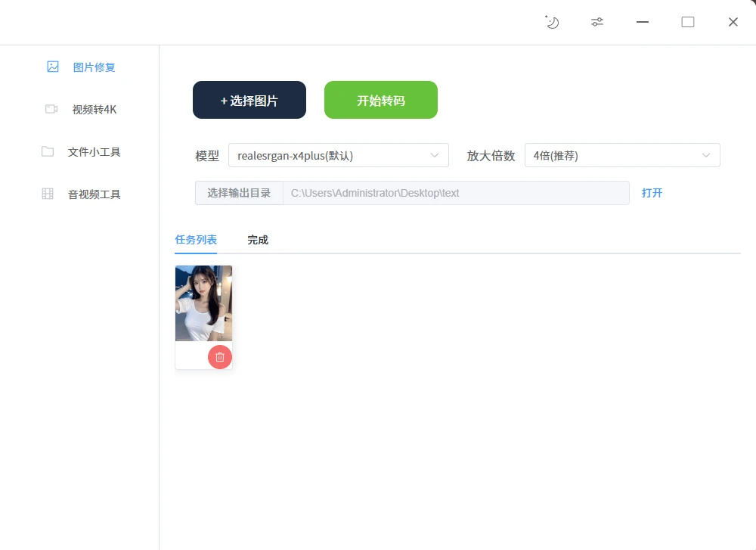This screenshot has width=756, height=550.
Task: Delete queued image using the trash icon
Action: pos(220,356)
